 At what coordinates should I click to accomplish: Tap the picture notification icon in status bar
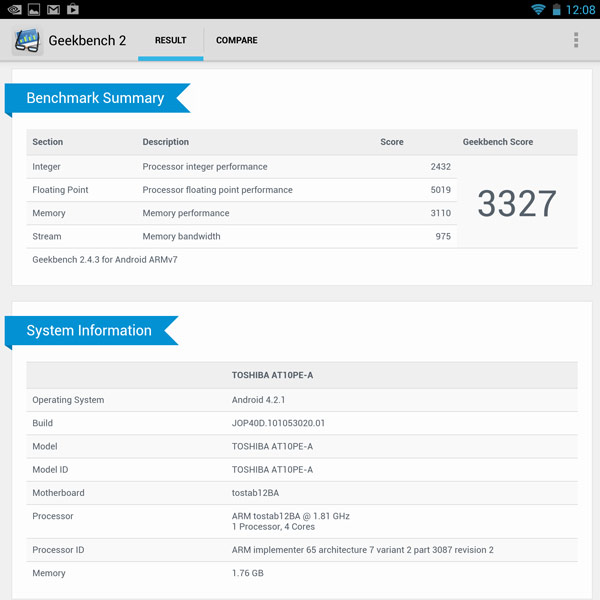[x=34, y=9]
